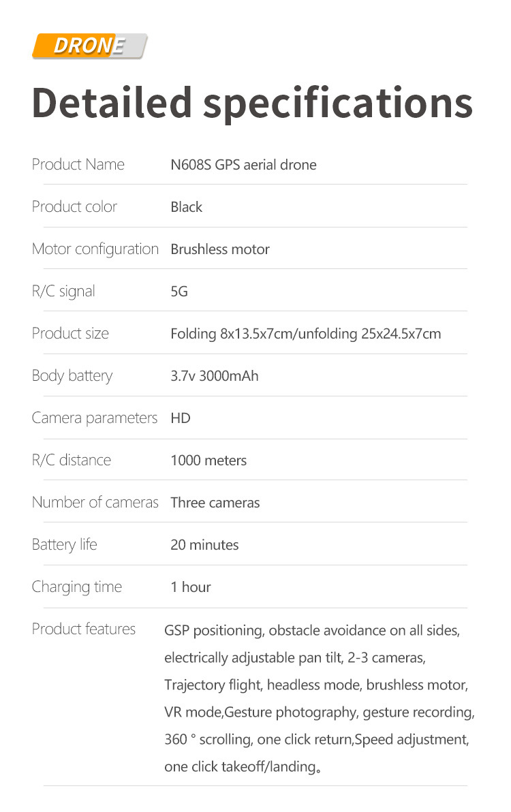Select the Motor configuration label

95,249
